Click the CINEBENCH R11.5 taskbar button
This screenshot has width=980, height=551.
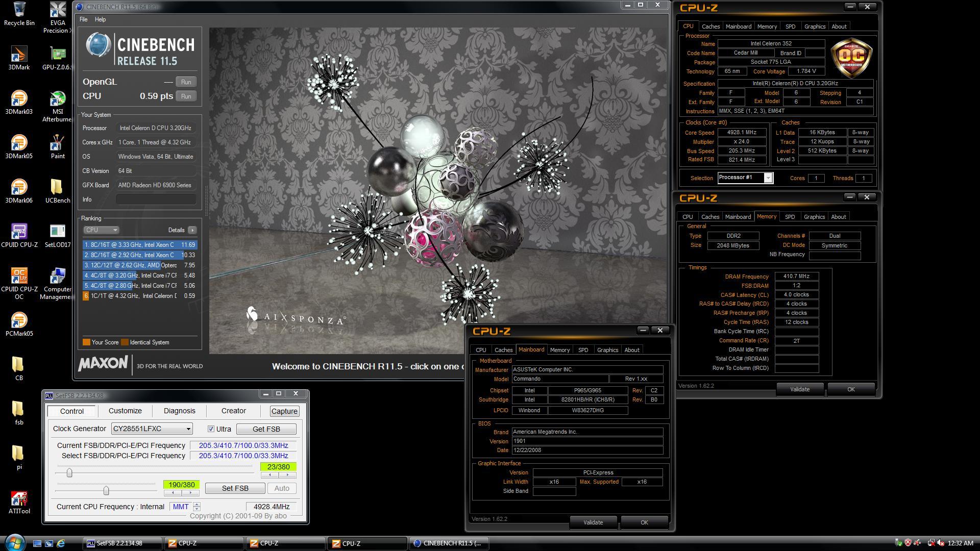(449, 543)
